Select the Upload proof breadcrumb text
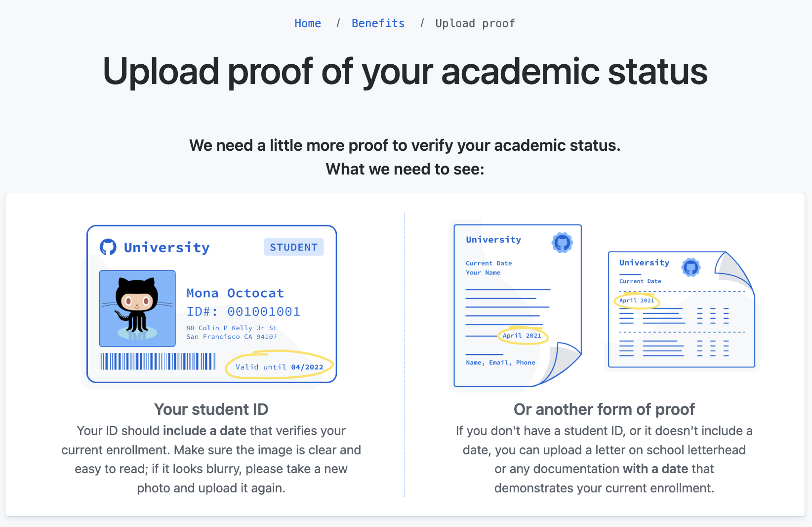The height and width of the screenshot is (527, 812). pos(475,23)
